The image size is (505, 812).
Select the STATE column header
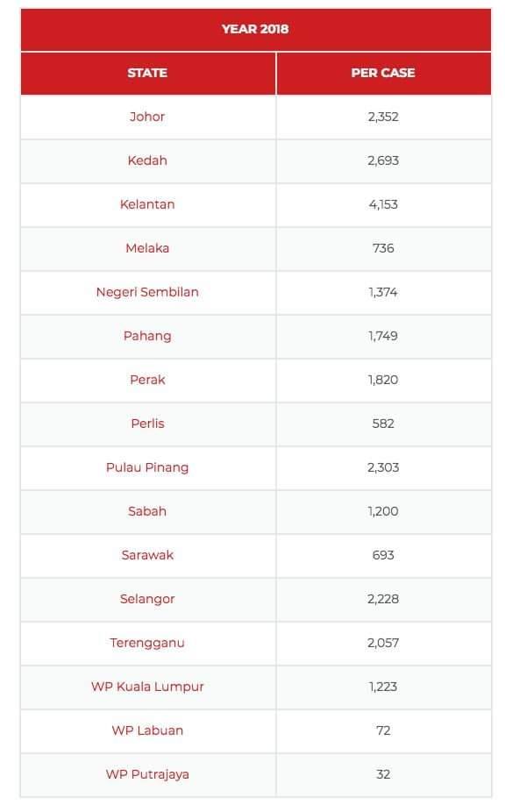[147, 73]
